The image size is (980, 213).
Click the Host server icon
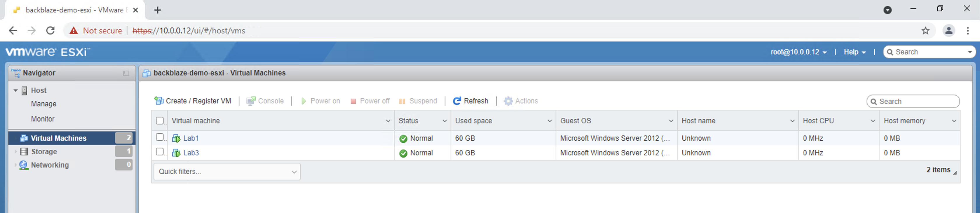coord(24,90)
